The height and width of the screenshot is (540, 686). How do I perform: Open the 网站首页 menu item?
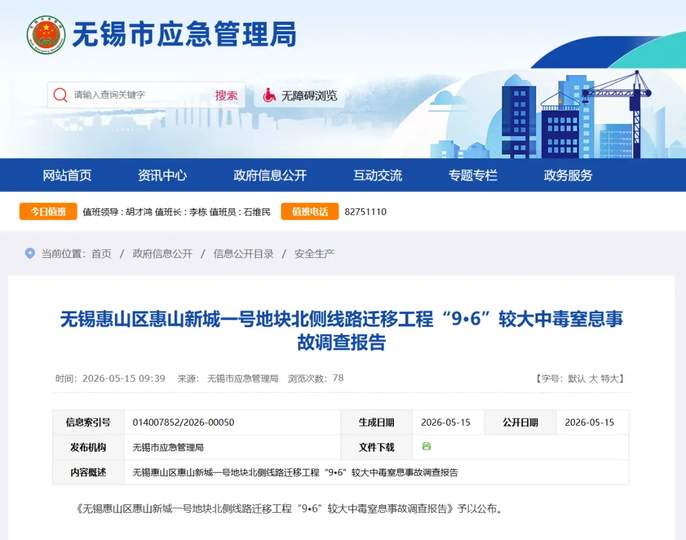click(x=67, y=175)
